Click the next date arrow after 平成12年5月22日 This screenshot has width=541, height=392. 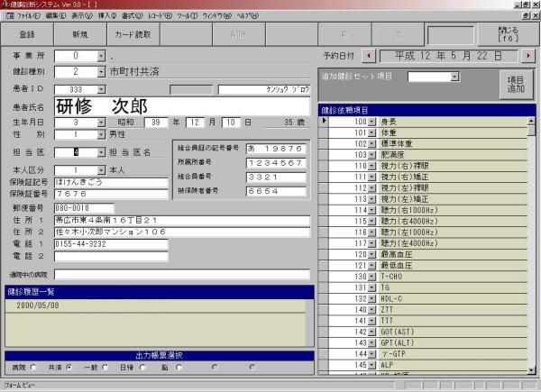click(x=527, y=56)
